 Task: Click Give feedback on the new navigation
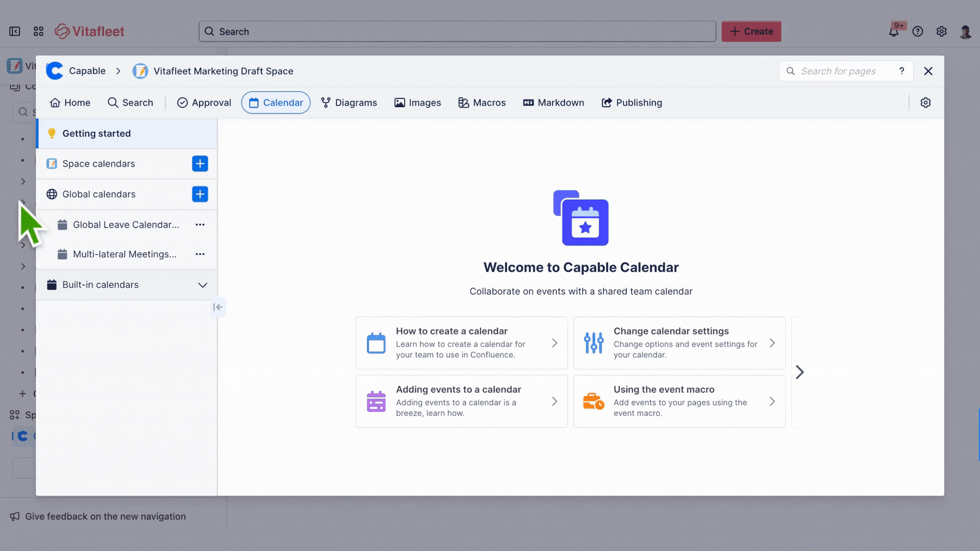click(x=105, y=516)
